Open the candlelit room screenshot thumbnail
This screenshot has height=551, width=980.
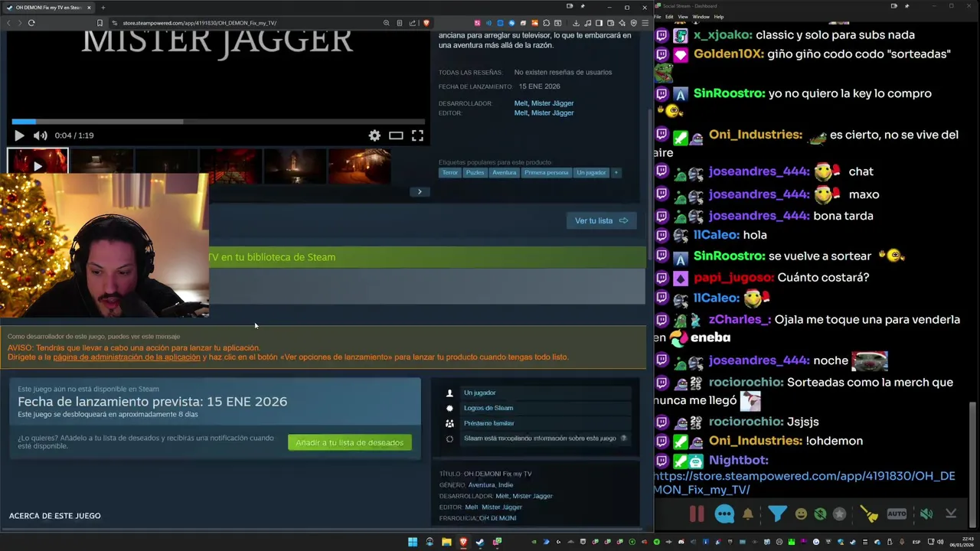(295, 167)
